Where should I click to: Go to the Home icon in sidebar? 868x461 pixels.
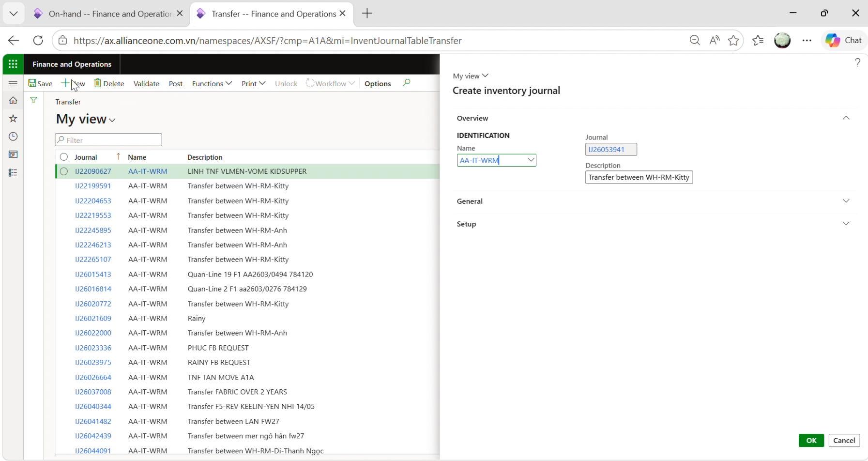pos(13,101)
